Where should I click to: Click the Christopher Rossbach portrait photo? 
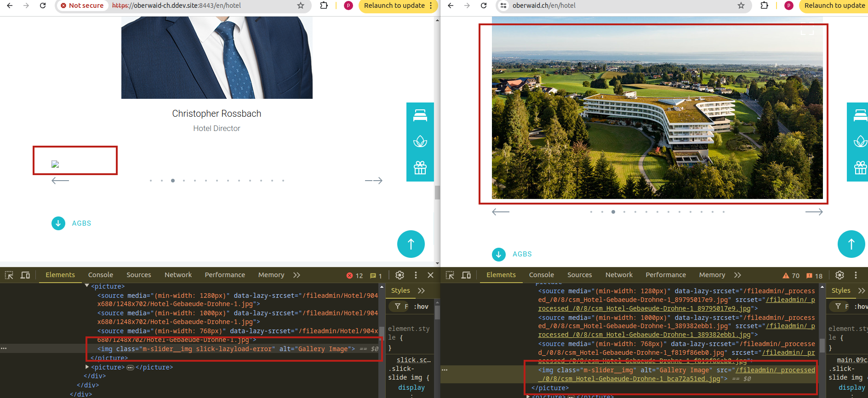point(217,57)
